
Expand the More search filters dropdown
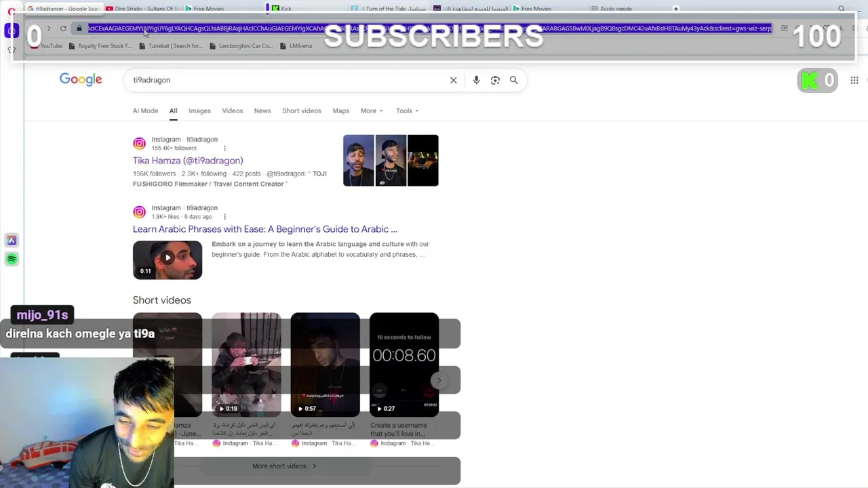(x=372, y=110)
